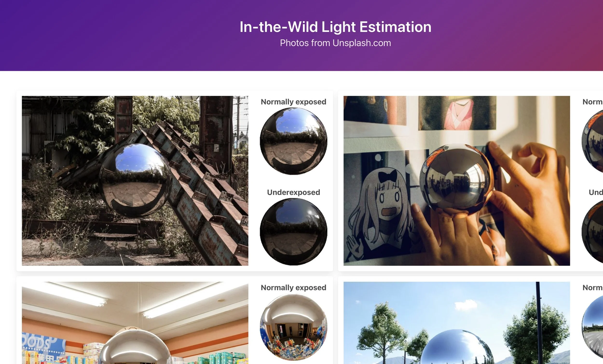Click the cropped chrome ball beside the anime photo
The image size is (603, 364).
click(x=592, y=141)
